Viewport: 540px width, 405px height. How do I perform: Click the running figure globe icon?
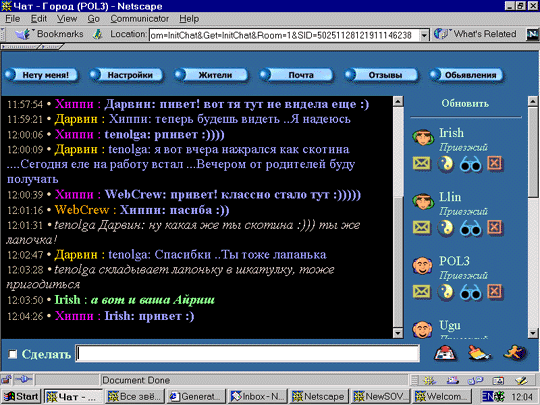[x=515, y=353]
